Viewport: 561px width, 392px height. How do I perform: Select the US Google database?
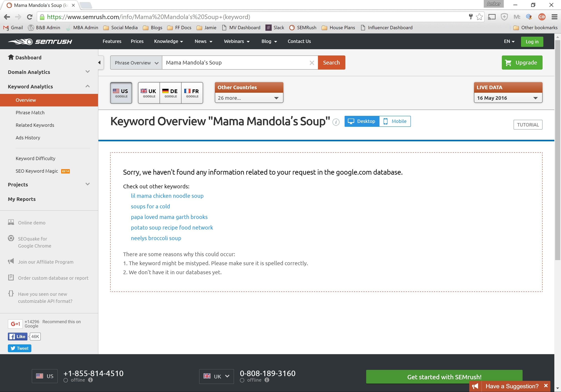tap(121, 93)
